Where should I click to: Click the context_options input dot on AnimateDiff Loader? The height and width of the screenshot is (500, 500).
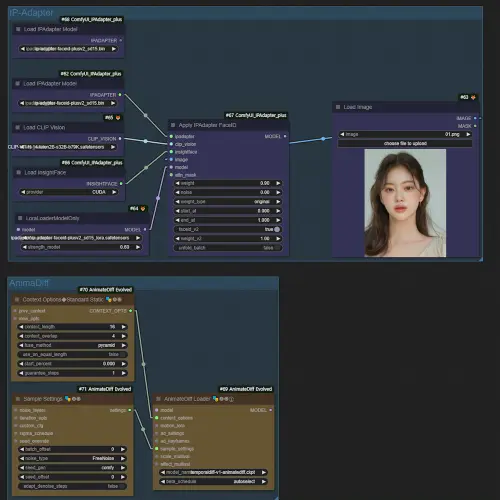click(x=157, y=418)
